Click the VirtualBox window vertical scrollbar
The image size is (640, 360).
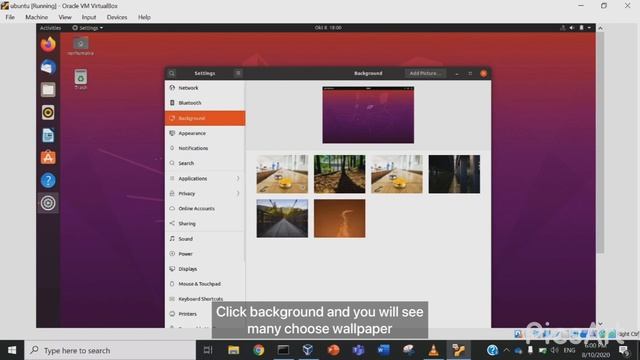(600, 143)
